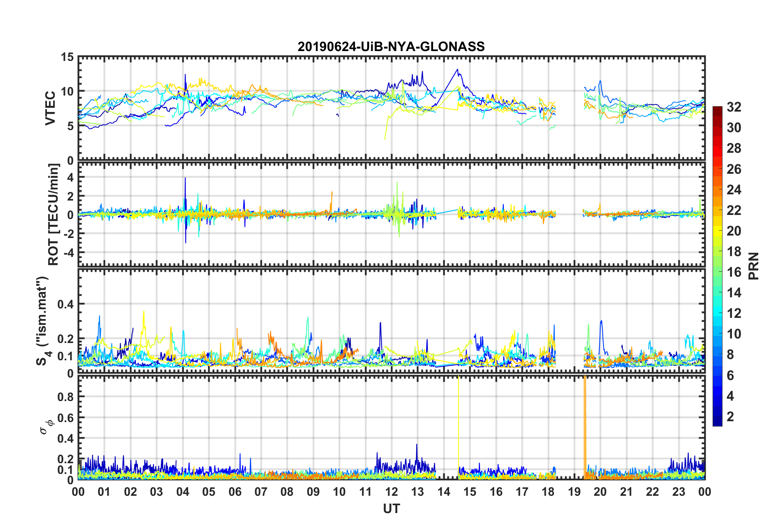Click VTEC axis tick value 10

[67, 91]
